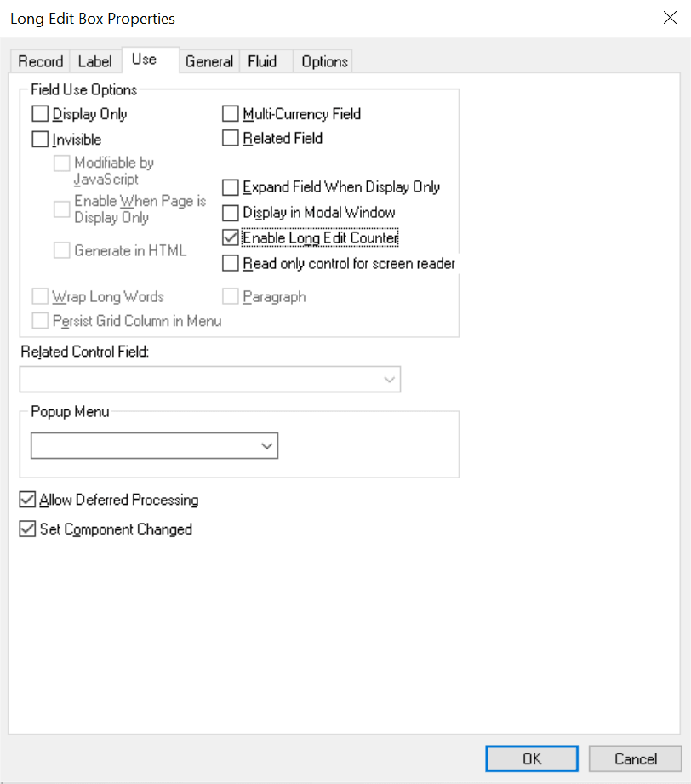Check Multi-Currency Field
This screenshot has width=691, height=784.
click(229, 113)
